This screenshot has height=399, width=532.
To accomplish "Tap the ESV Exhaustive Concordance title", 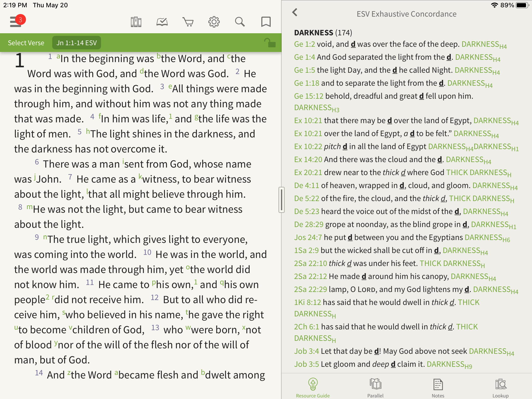I will (407, 14).
